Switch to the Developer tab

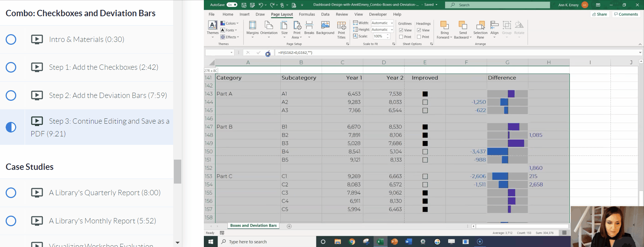[x=378, y=14]
